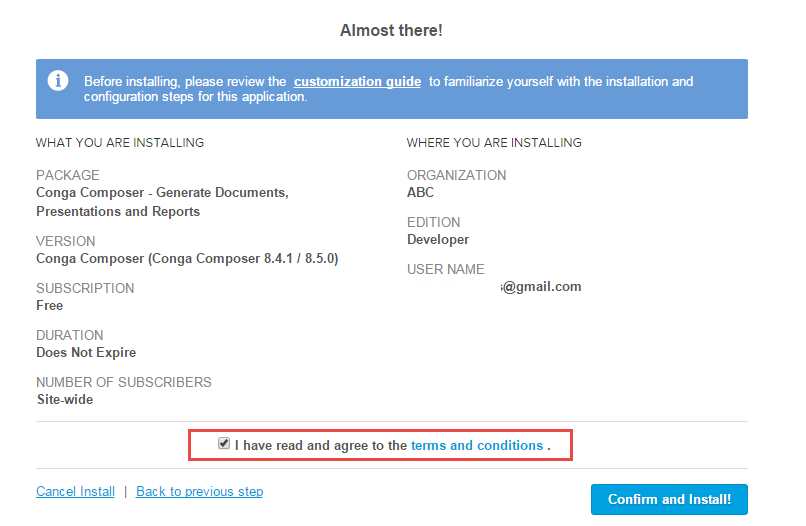Click the "Site-wide" subscribers value
Image resolution: width=806 pixels, height=526 pixels.
coord(65,399)
